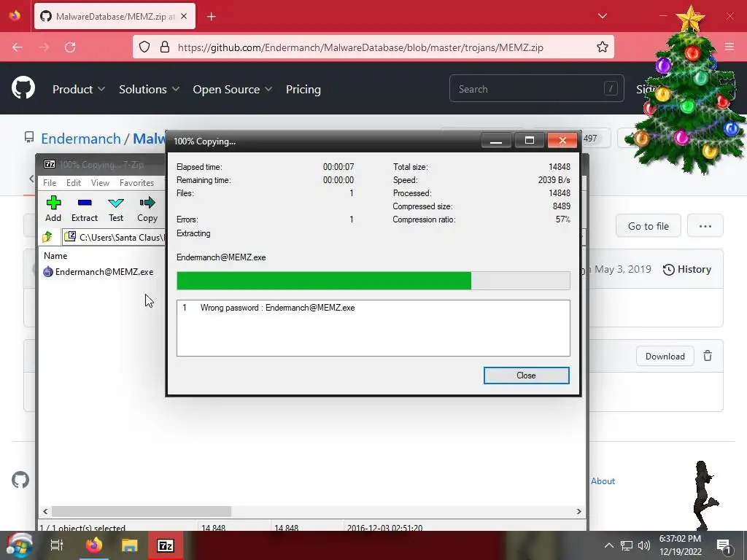Image resolution: width=747 pixels, height=560 pixels.
Task: Bookmark the page with the star icon
Action: tap(602, 47)
